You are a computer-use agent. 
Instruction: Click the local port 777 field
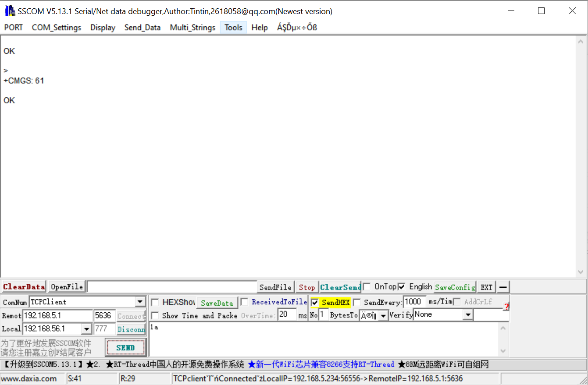[104, 329]
